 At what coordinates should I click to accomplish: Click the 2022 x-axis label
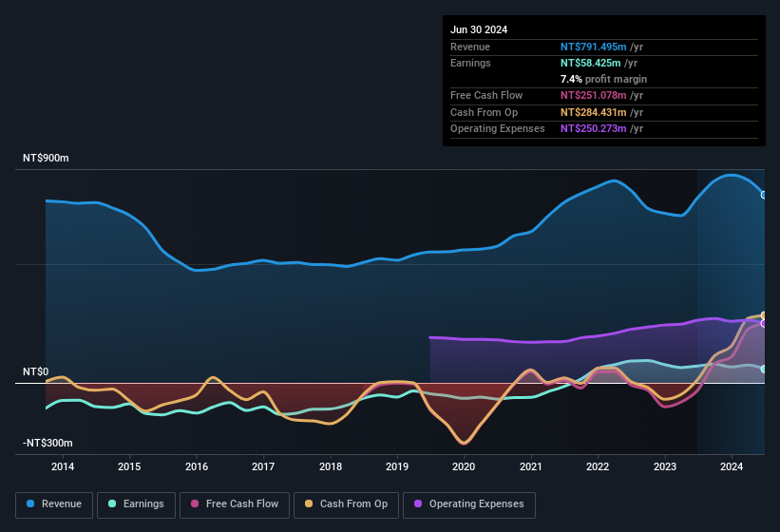(598, 466)
